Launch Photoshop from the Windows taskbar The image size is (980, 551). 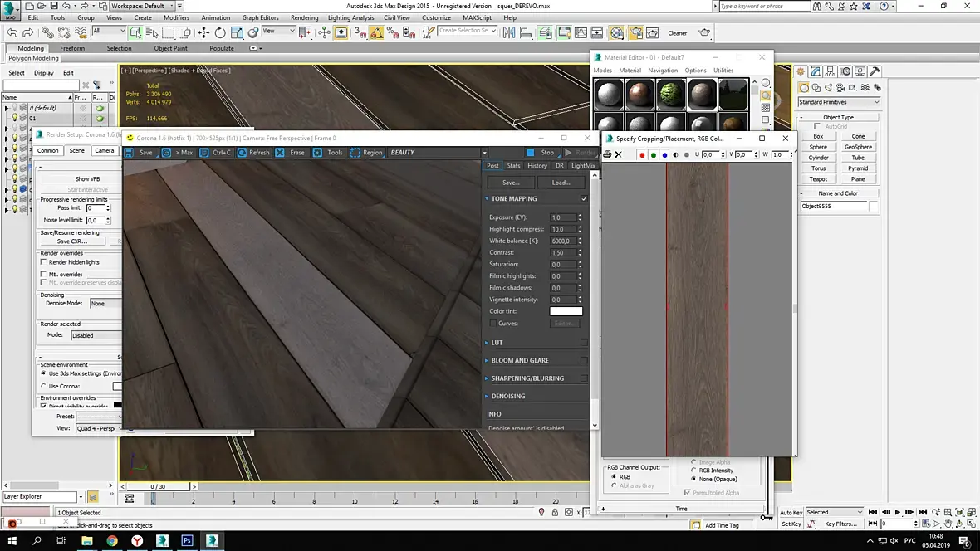point(187,540)
